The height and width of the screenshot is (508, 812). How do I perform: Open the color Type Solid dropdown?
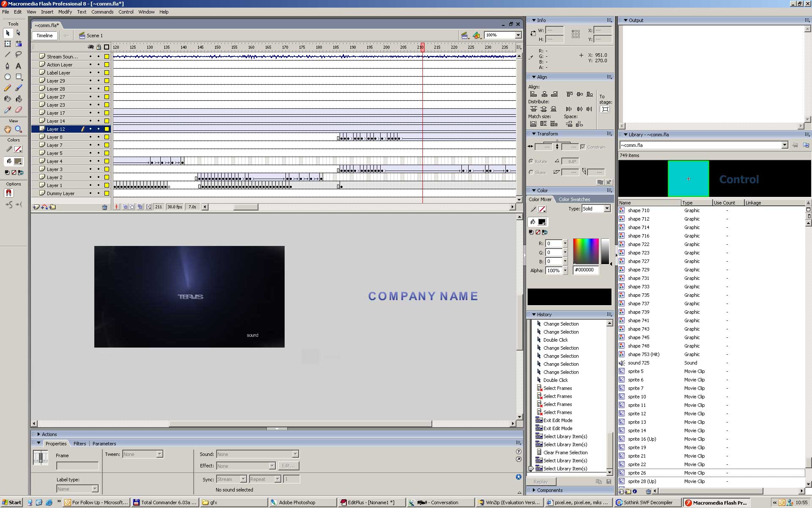click(607, 209)
